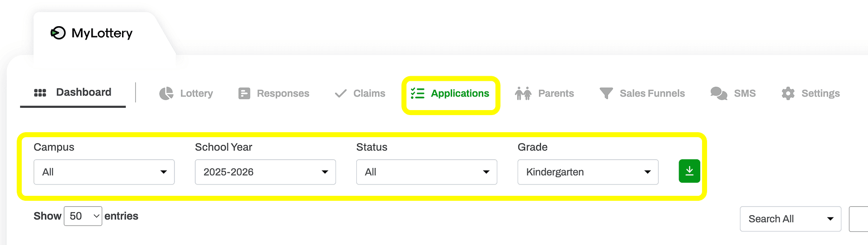
Task: Open the Status filter dropdown
Action: pyautogui.click(x=427, y=172)
